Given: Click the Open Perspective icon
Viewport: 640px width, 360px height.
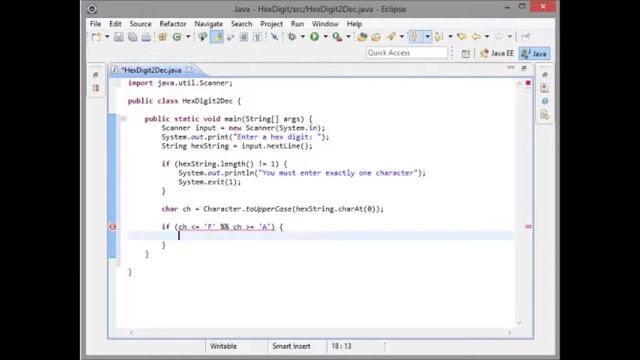Looking at the screenshot, I should 465,53.
